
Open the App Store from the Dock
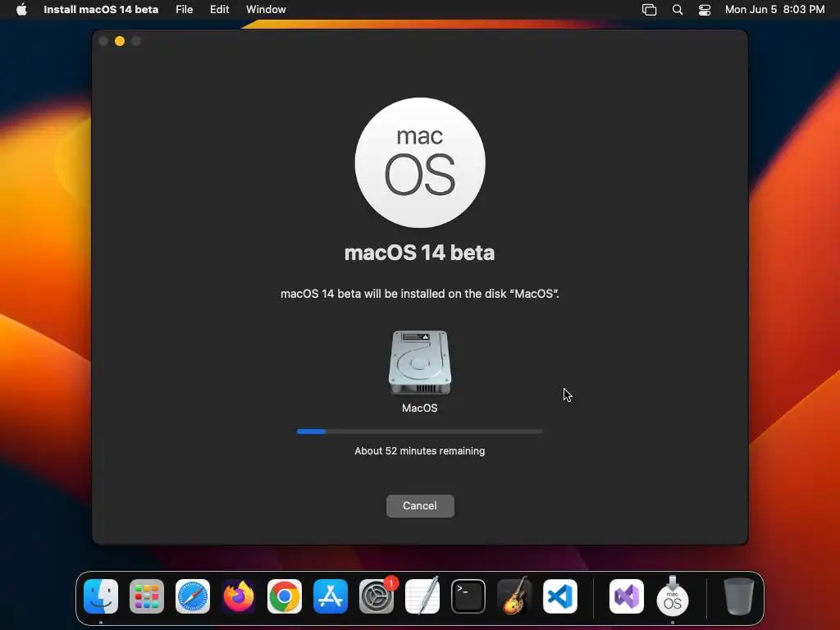click(x=331, y=596)
